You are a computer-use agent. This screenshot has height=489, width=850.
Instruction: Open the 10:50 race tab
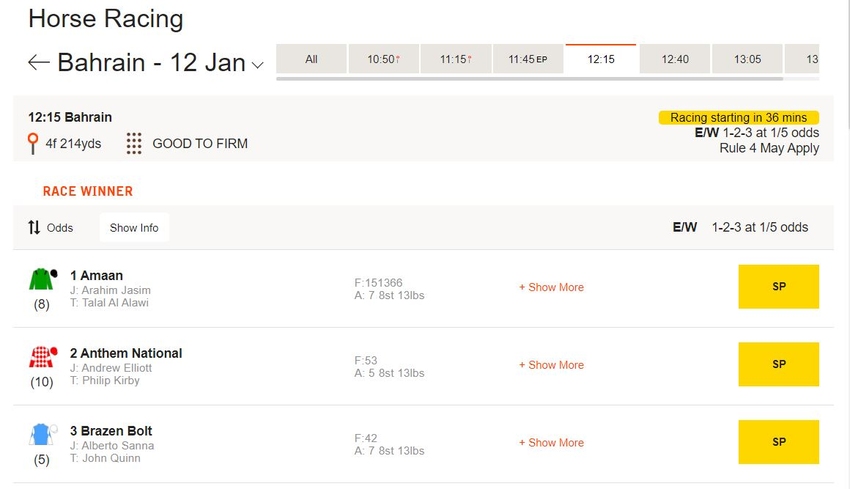point(383,59)
